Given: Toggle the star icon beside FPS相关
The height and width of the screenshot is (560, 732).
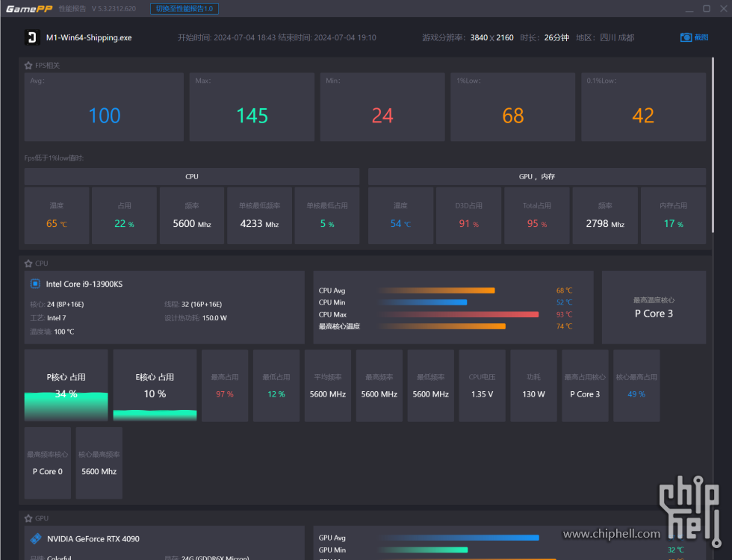Looking at the screenshot, I should pyautogui.click(x=28, y=66).
